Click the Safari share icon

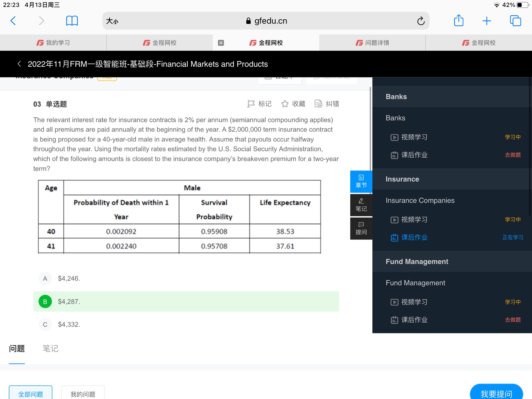tap(459, 20)
